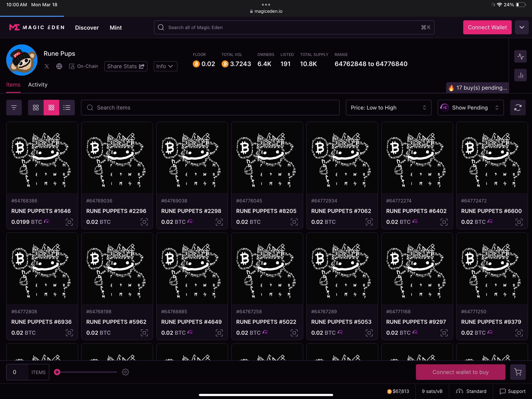The image size is (532, 399).
Task: Click the Magic Eden logo
Action: pos(37,27)
